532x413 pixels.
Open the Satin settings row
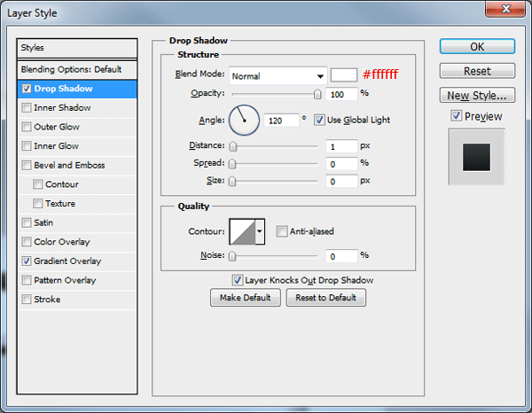pos(77,222)
